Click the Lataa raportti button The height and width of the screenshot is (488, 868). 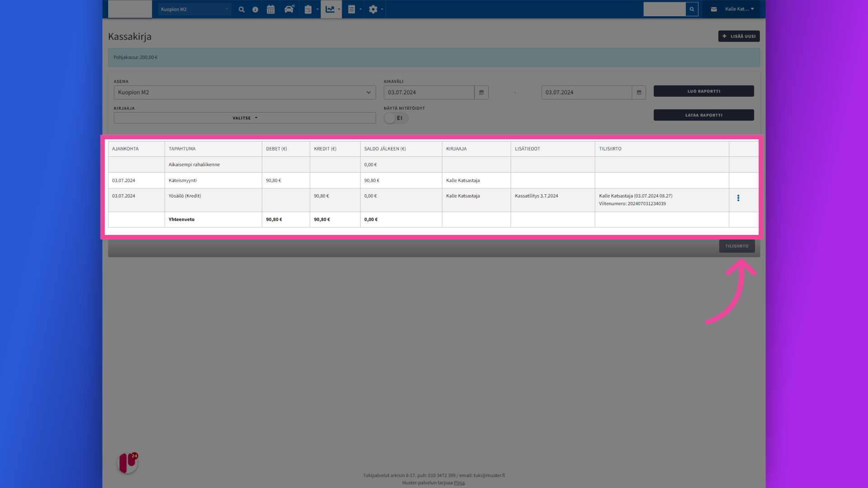pyautogui.click(x=703, y=115)
